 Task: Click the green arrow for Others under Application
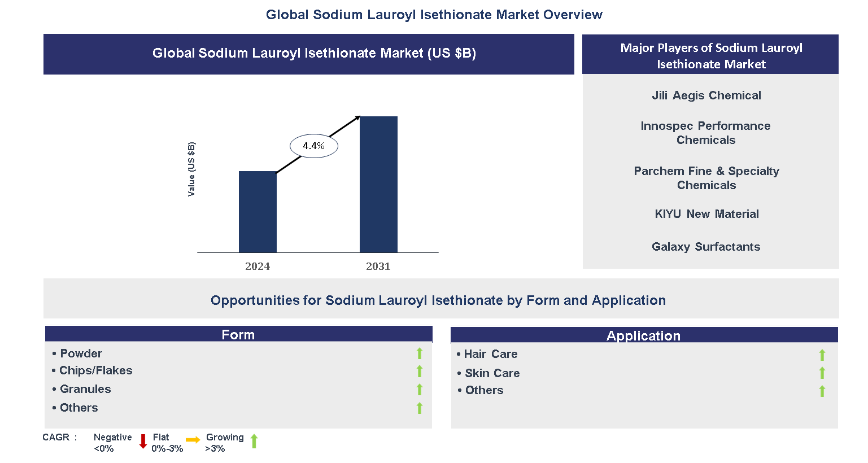click(x=822, y=390)
